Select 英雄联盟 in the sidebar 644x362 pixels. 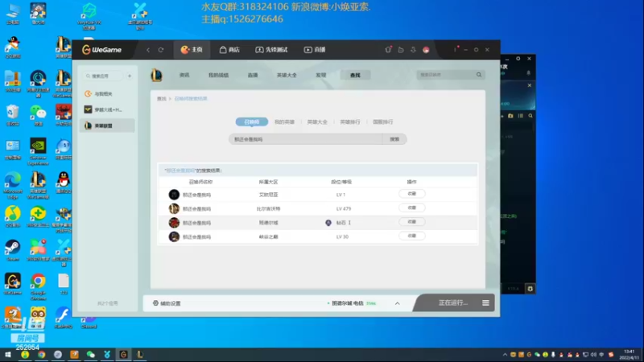click(x=107, y=125)
